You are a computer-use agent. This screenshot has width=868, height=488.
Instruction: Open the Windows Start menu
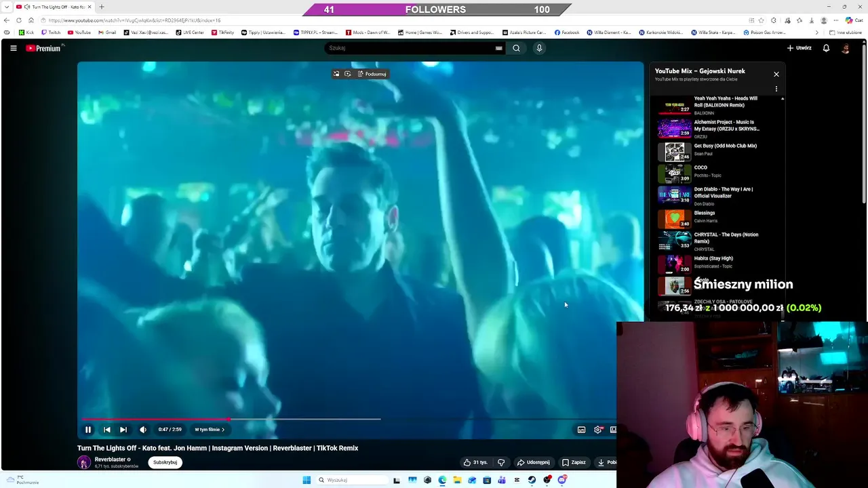307,480
